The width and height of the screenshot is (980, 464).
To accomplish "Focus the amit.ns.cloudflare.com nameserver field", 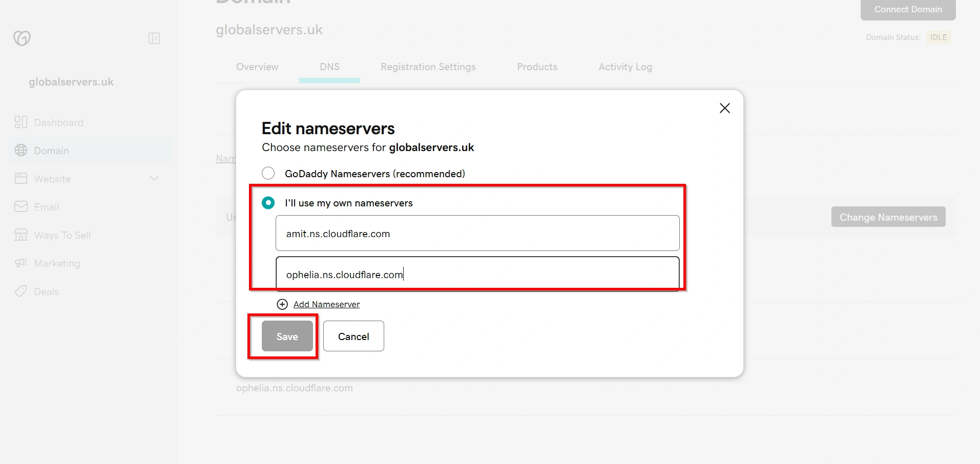I will pyautogui.click(x=477, y=233).
